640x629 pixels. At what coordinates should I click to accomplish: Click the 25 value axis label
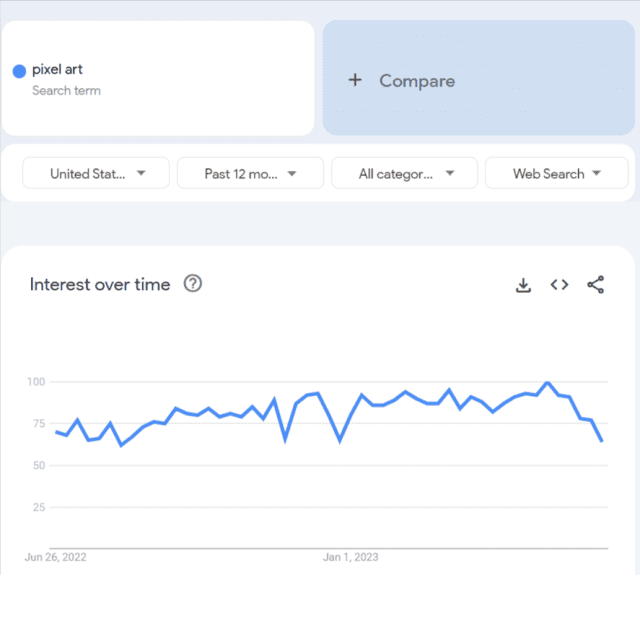39,508
